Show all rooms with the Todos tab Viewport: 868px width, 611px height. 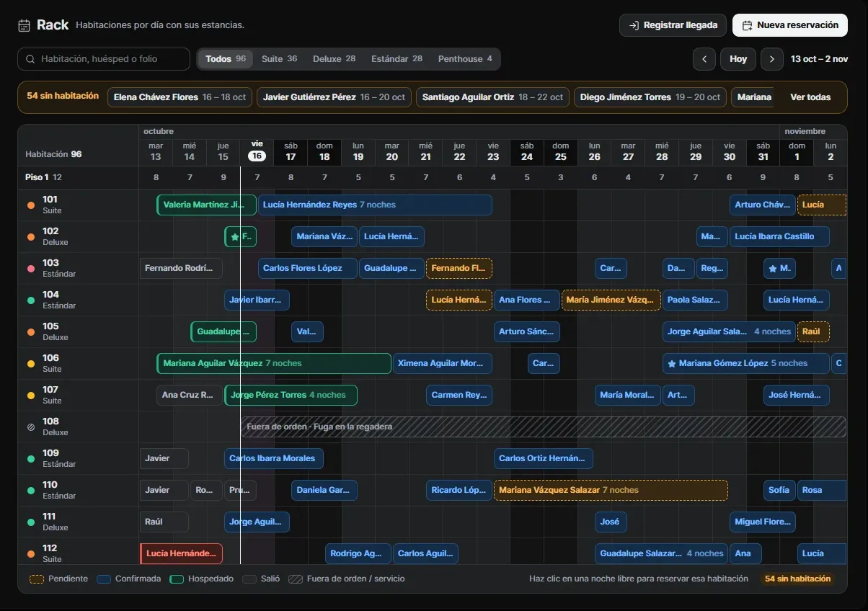pos(226,59)
